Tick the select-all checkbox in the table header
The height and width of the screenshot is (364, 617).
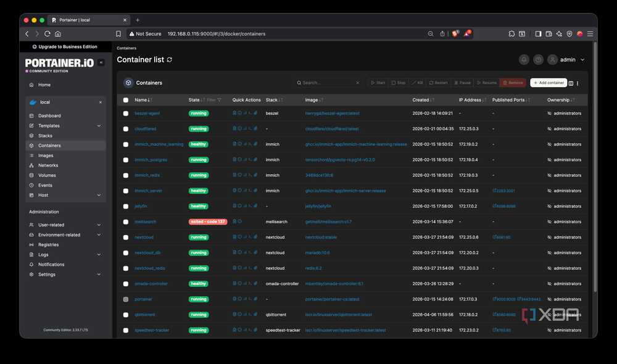point(125,100)
